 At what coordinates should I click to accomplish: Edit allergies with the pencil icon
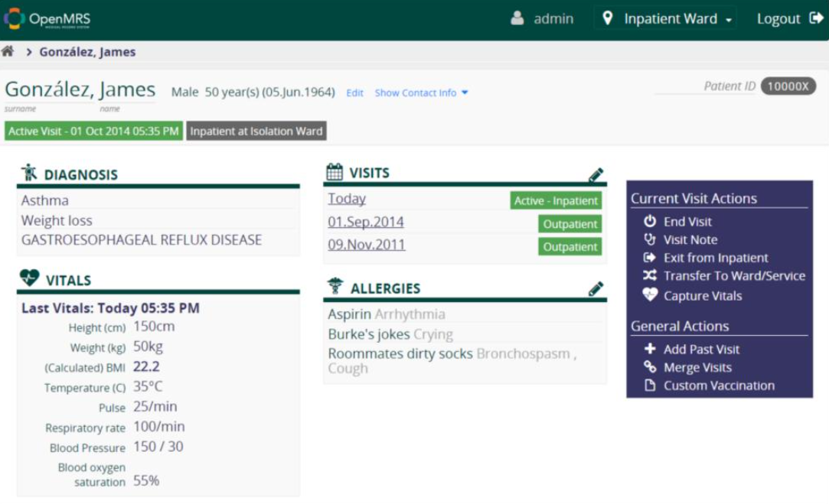[x=596, y=288]
